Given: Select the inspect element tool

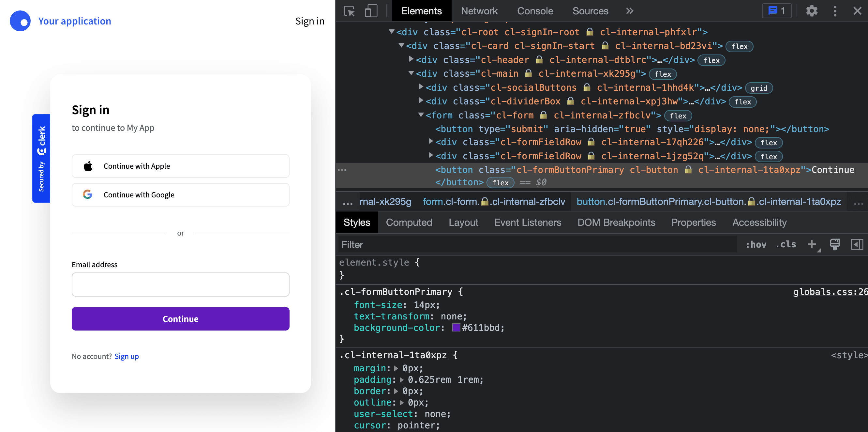Looking at the screenshot, I should point(350,11).
